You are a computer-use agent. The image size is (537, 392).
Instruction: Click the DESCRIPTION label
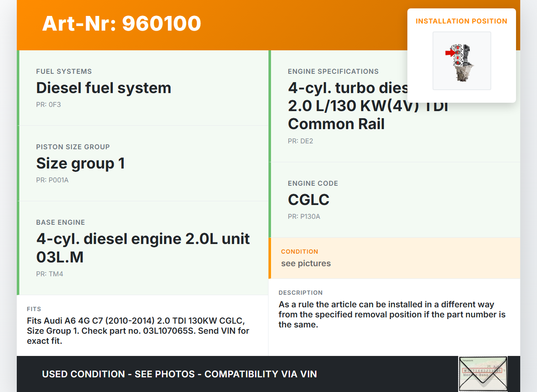coord(300,293)
